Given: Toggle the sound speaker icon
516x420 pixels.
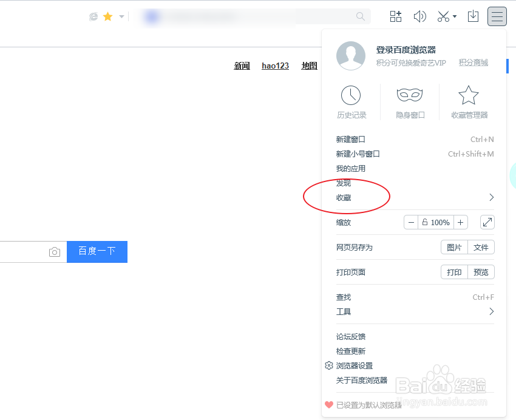Looking at the screenshot, I should [419, 16].
